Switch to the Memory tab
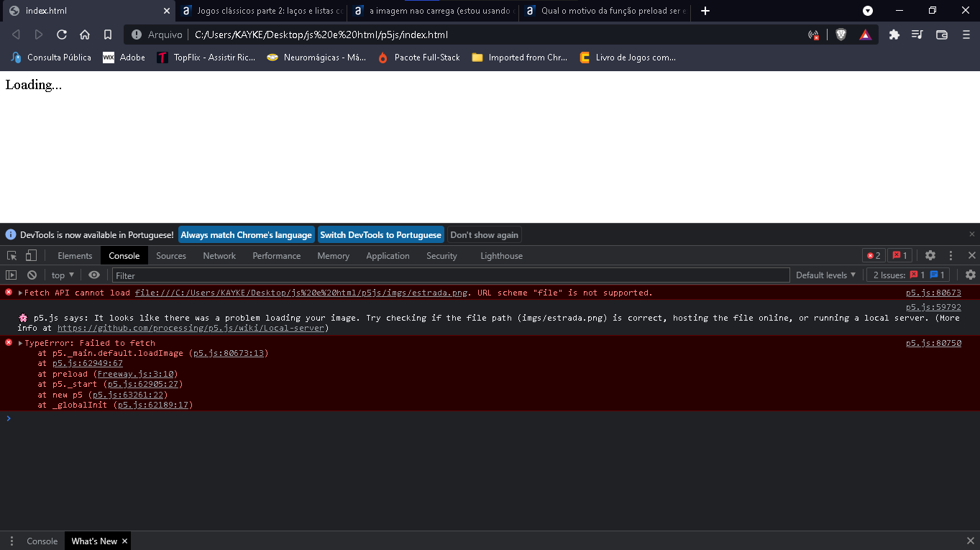This screenshot has width=980, height=550. click(334, 256)
